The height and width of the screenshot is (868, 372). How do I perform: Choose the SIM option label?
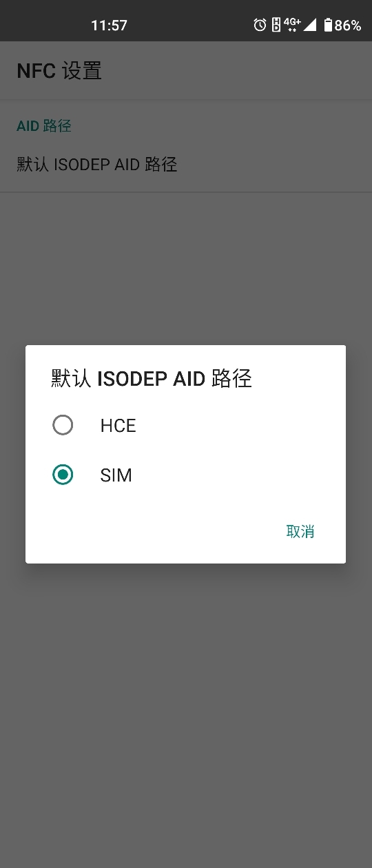116,475
